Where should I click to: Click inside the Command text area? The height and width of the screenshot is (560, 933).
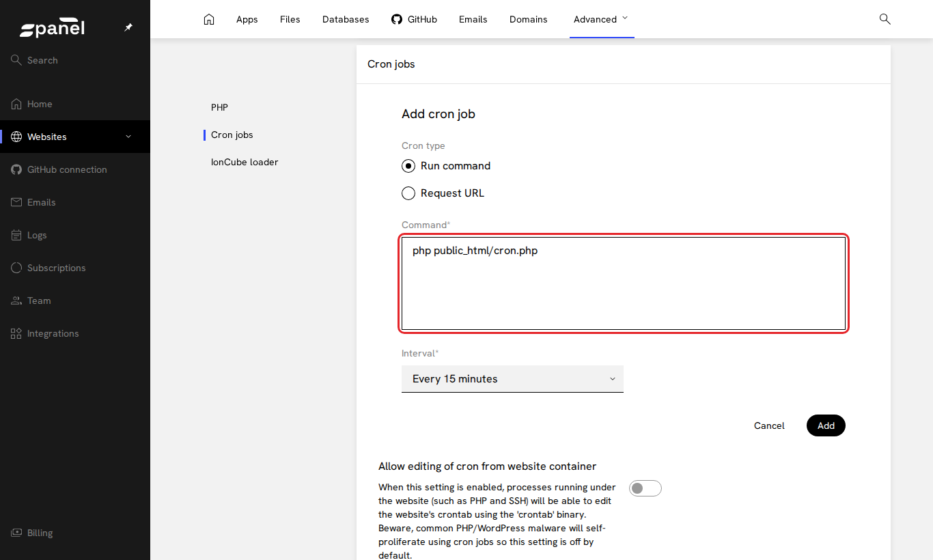624,283
